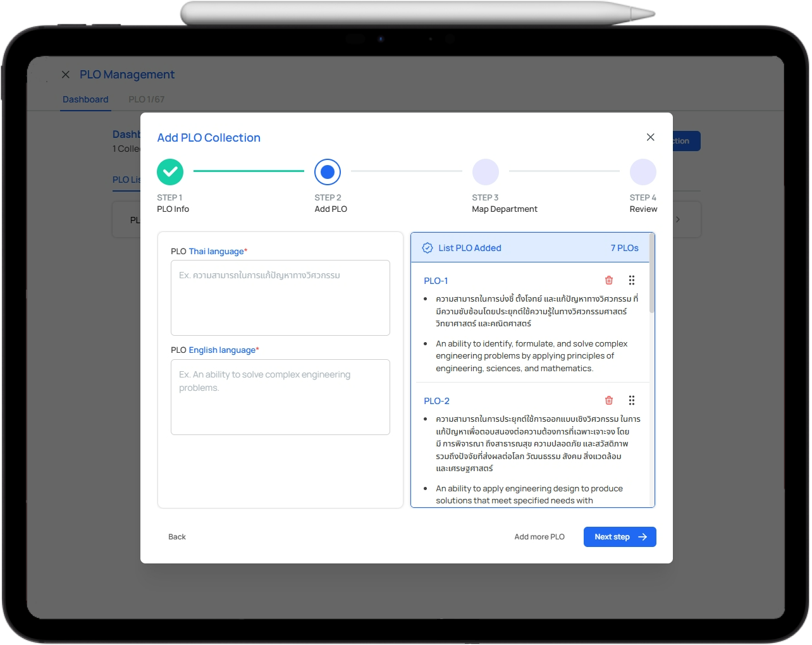
Task: Close the PLO Management page
Action: (x=66, y=75)
